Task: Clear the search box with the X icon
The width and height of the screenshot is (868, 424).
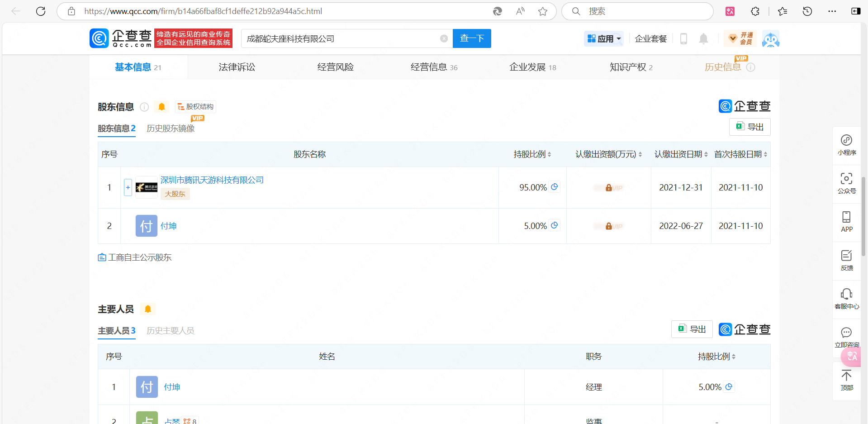Action: (444, 39)
